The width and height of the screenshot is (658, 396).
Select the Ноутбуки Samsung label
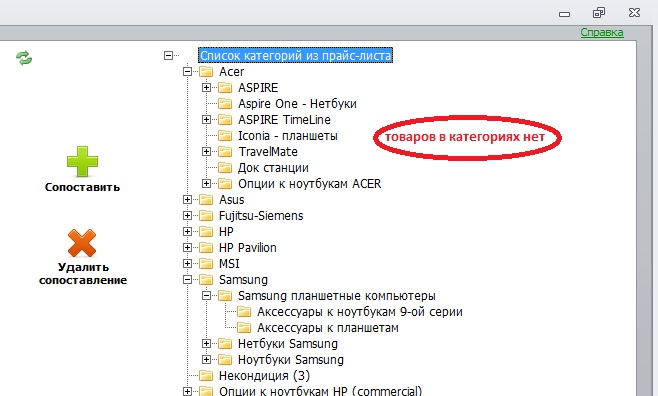290,360
